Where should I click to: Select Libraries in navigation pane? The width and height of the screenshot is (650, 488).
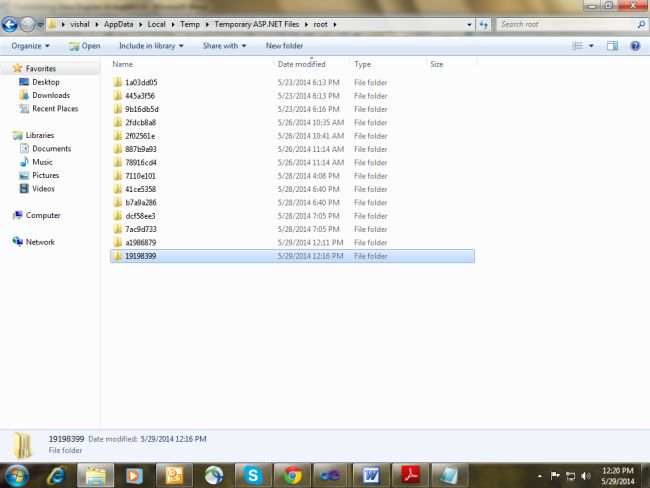[x=40, y=135]
